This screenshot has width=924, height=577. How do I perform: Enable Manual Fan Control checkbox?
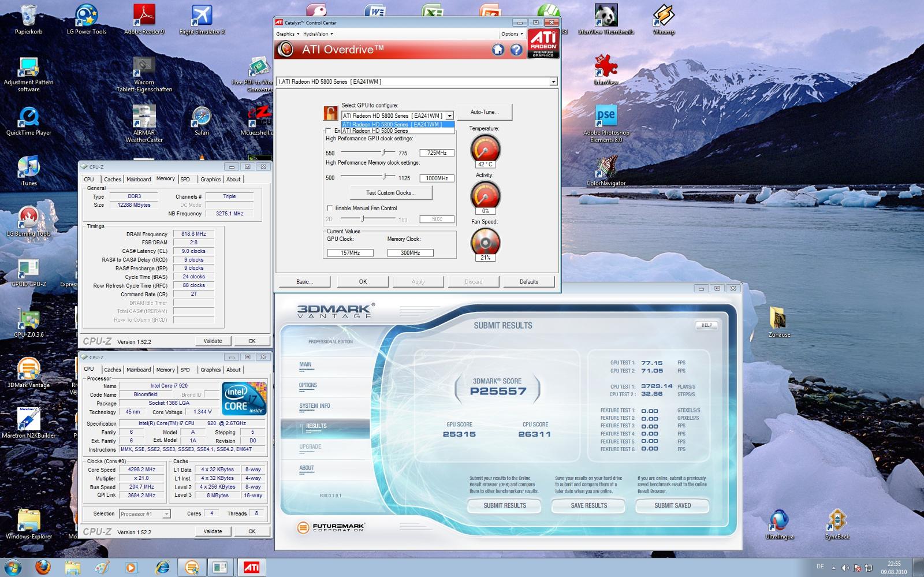[330, 208]
